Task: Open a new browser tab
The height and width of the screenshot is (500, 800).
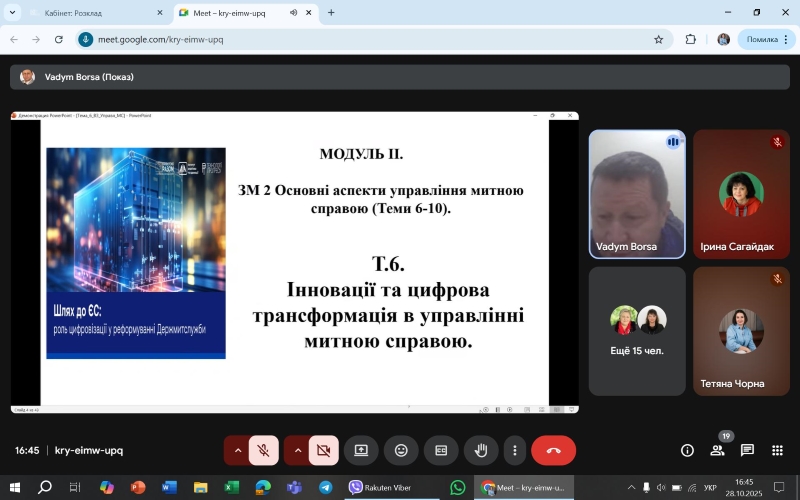Action: click(331, 13)
